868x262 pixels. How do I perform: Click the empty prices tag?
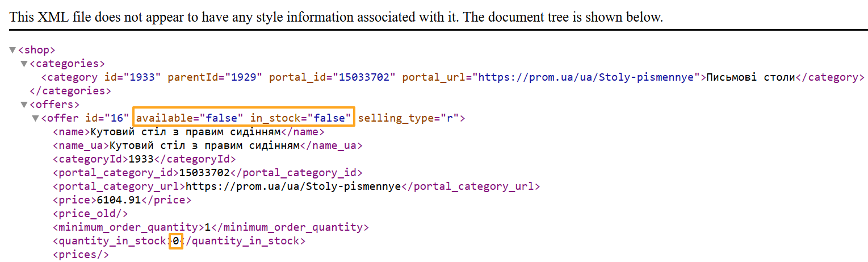[x=81, y=255]
